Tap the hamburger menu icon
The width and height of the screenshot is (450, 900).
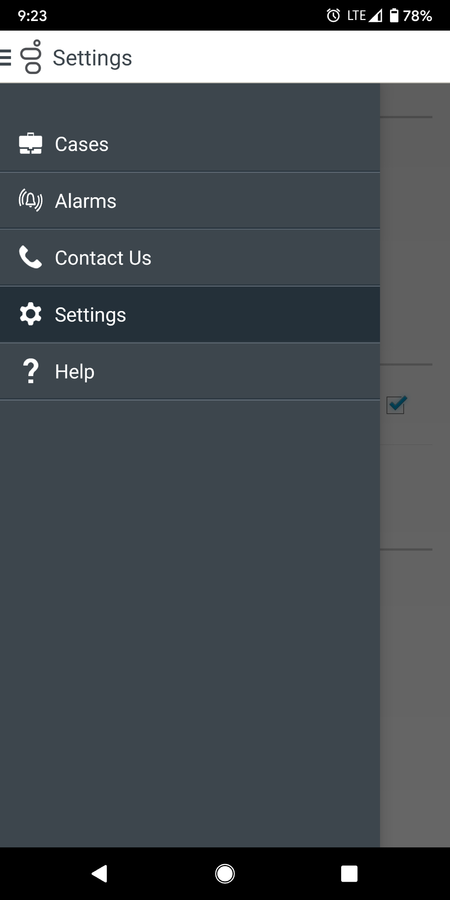tap(5, 57)
